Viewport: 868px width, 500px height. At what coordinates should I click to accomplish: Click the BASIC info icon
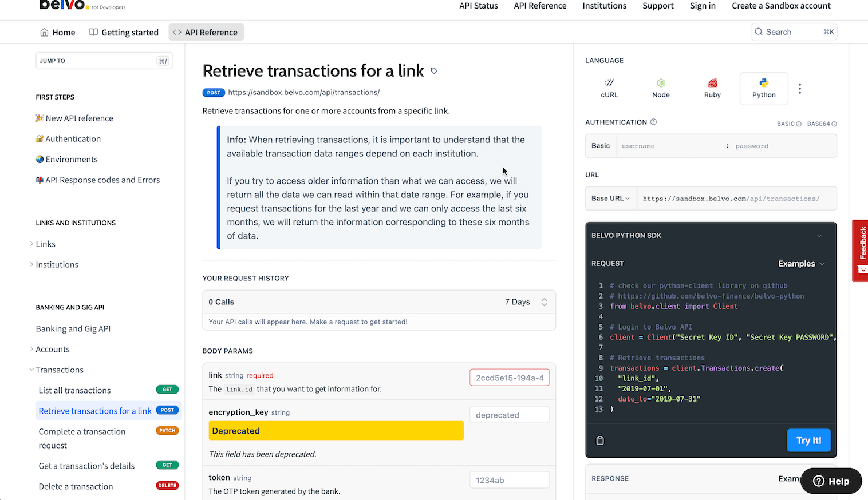click(799, 124)
